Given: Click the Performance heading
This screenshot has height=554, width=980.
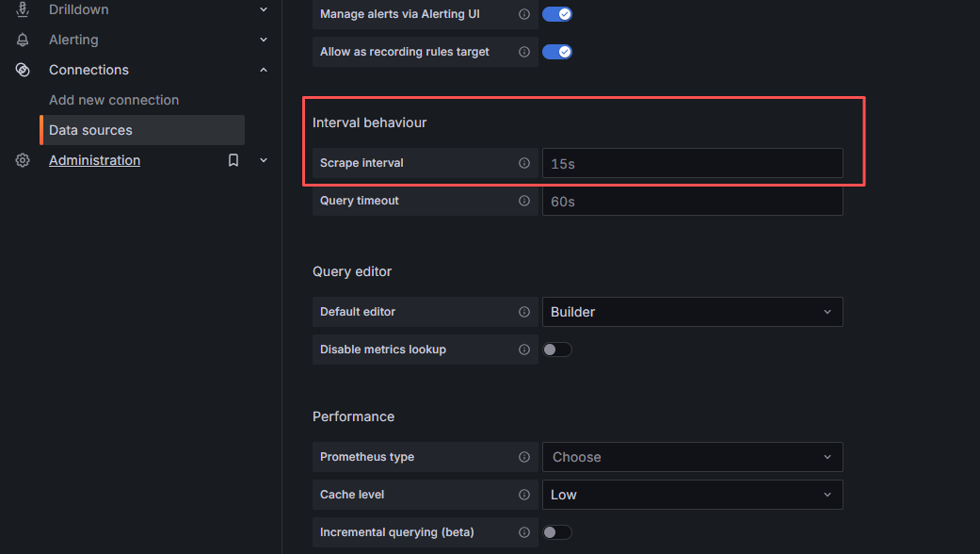Looking at the screenshot, I should [353, 417].
